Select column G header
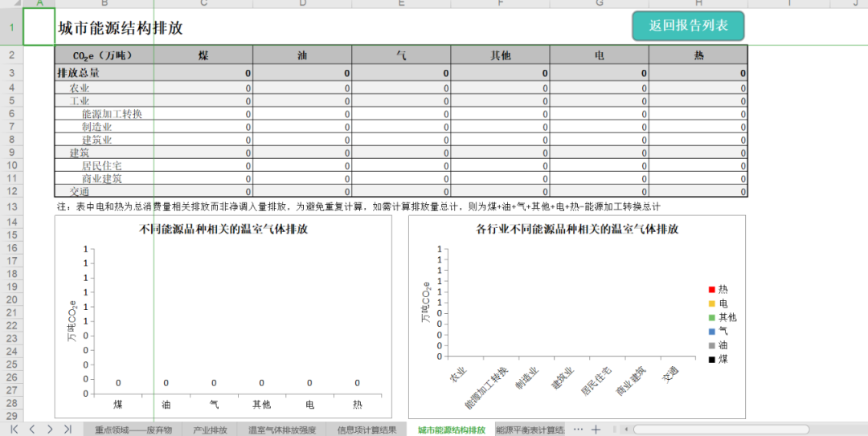 (600, 4)
